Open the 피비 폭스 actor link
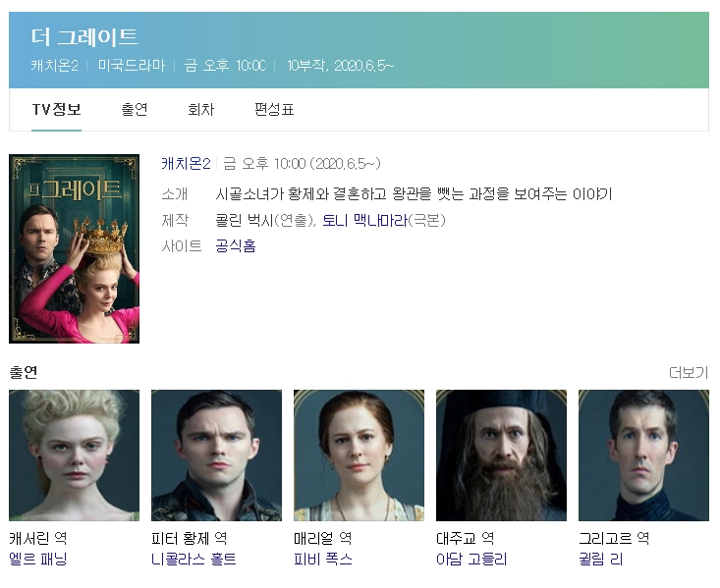 [323, 560]
